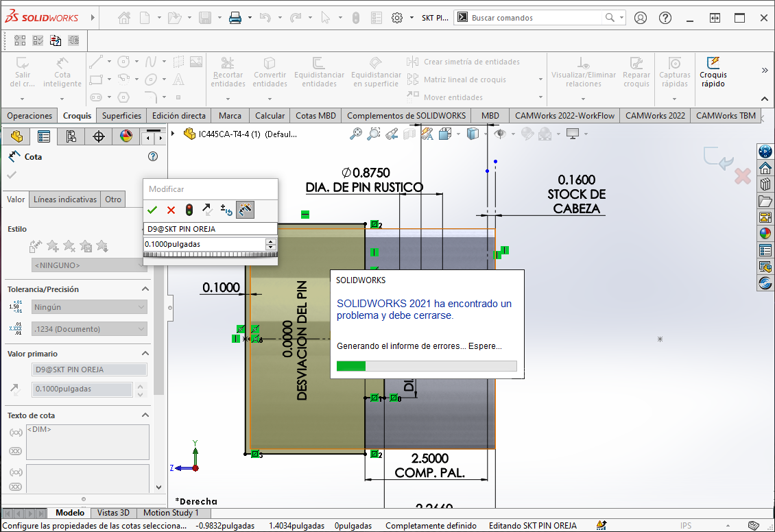Collapse the Tolerancia/Precisión section
Screen dimensions: 775x532
click(145, 289)
